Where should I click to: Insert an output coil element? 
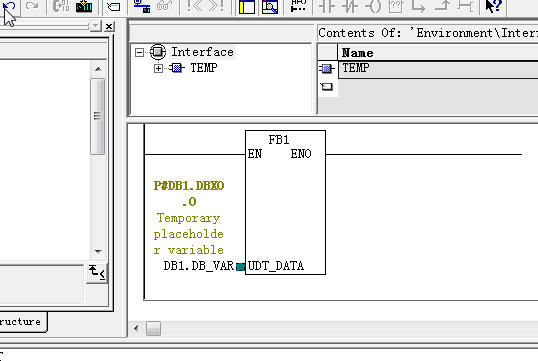point(373,6)
